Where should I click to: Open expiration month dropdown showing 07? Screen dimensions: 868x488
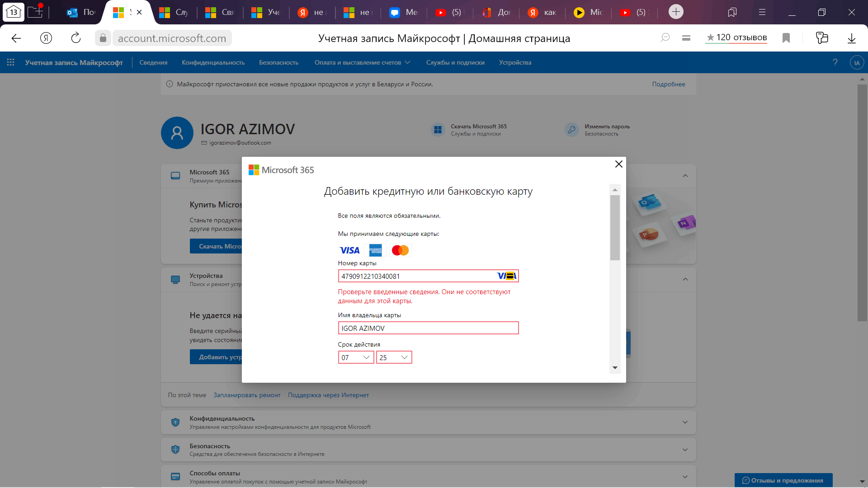tap(356, 357)
